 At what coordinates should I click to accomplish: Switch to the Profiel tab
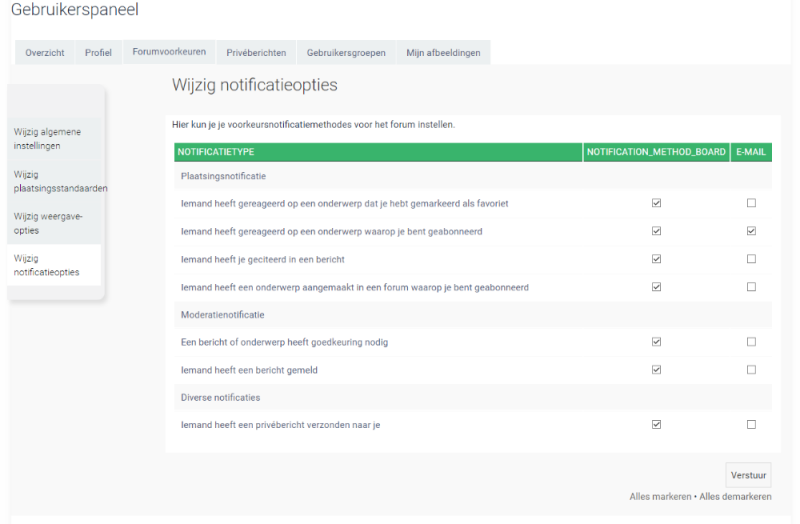tap(98, 53)
